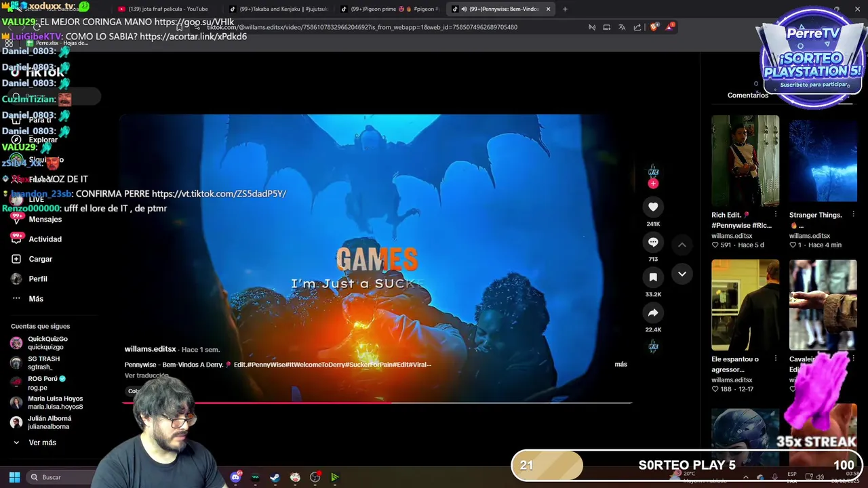
Task: Open options menu for the Stranger Things video
Action: point(853,215)
